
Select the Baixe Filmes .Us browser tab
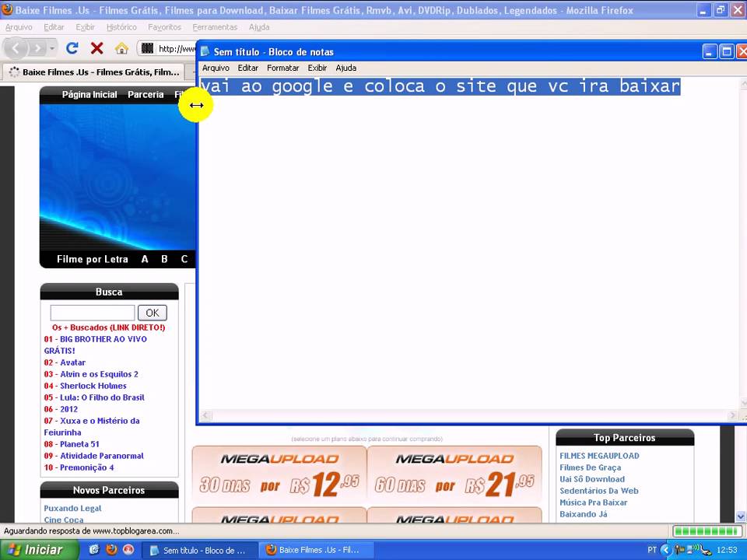pyautogui.click(x=93, y=72)
